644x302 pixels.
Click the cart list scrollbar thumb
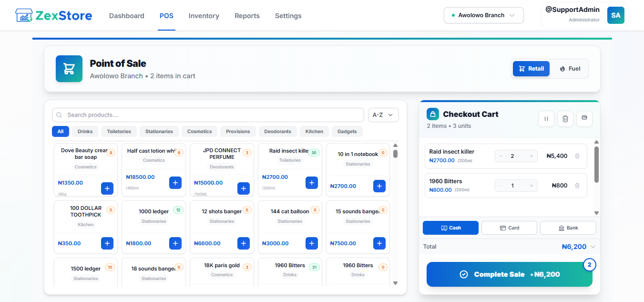[596, 165]
